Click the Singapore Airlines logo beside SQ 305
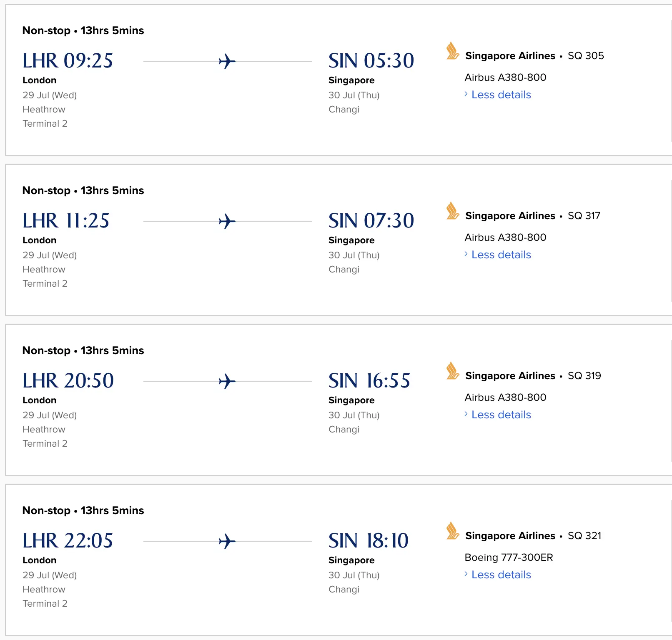The width and height of the screenshot is (672, 640). pyautogui.click(x=452, y=51)
